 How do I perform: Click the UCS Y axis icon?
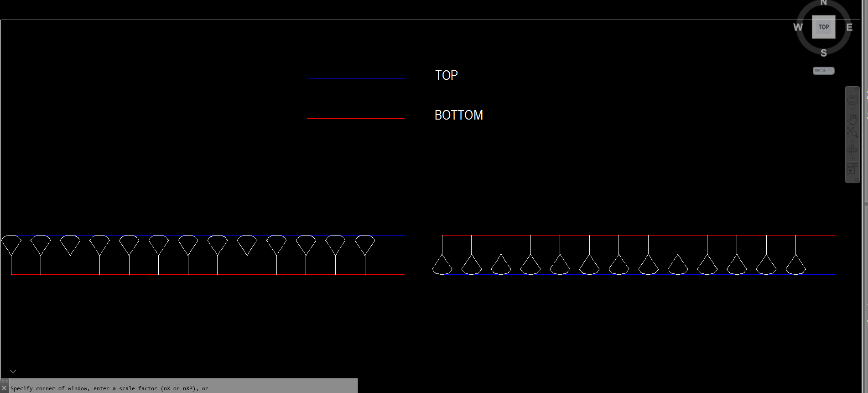point(13,373)
